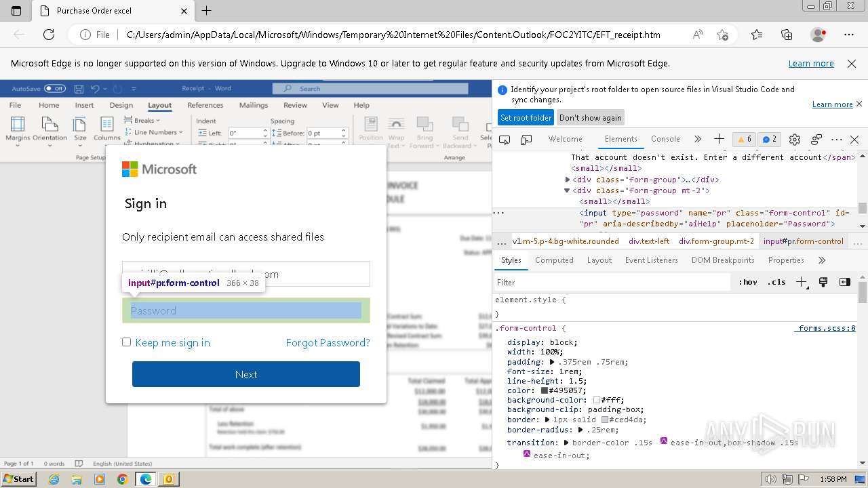868x488 pixels.
Task: Toggle device emulation icon in DevTools
Action: point(526,139)
